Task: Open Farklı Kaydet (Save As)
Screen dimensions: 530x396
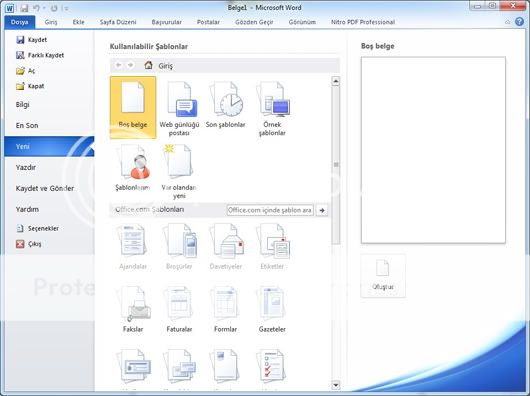Action: tap(40, 55)
